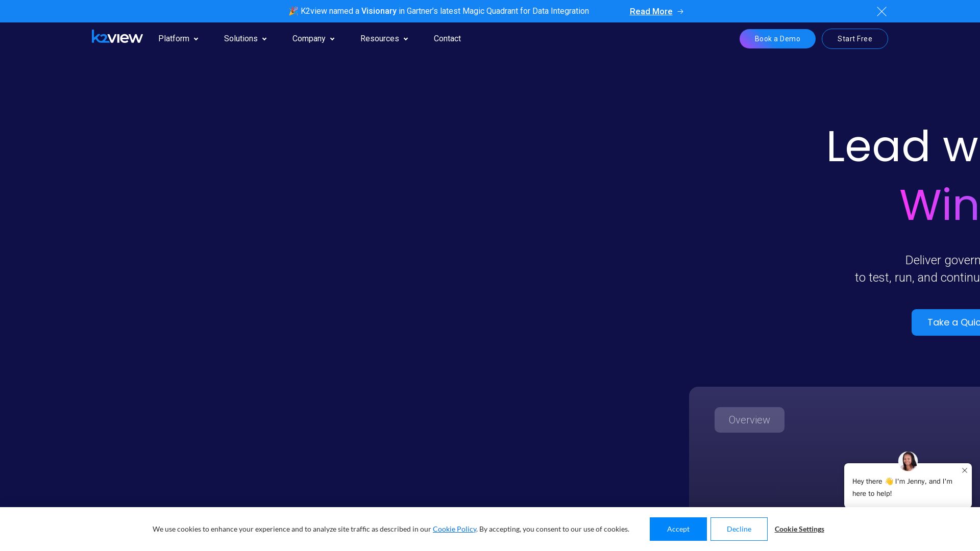
Task: Close Jenny's chat popup
Action: coord(965,470)
